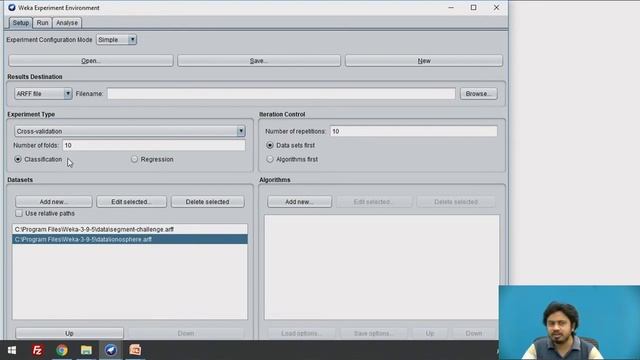Select segment-challenge.arff dataset row
640x360 pixels.
[130, 229]
